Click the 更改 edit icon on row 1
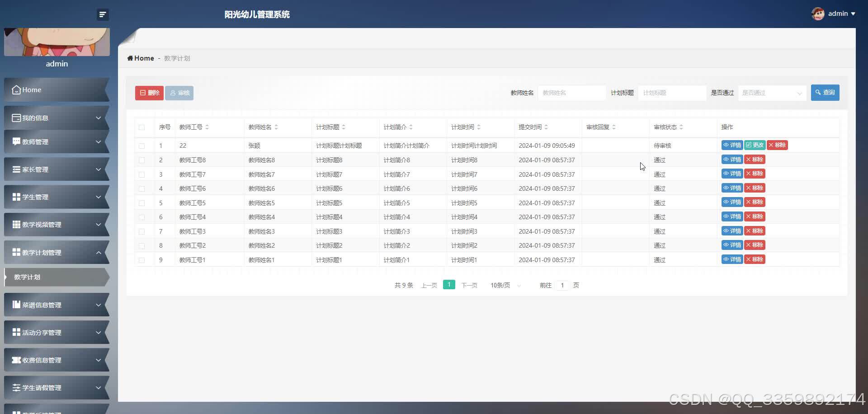 pyautogui.click(x=755, y=145)
